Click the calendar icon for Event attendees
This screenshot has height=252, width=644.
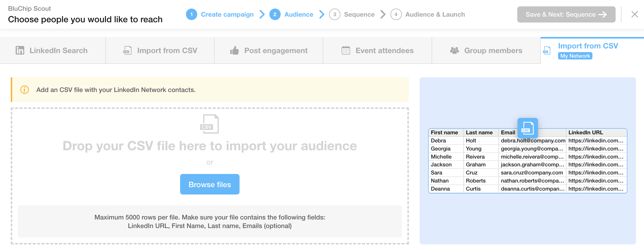tap(346, 50)
